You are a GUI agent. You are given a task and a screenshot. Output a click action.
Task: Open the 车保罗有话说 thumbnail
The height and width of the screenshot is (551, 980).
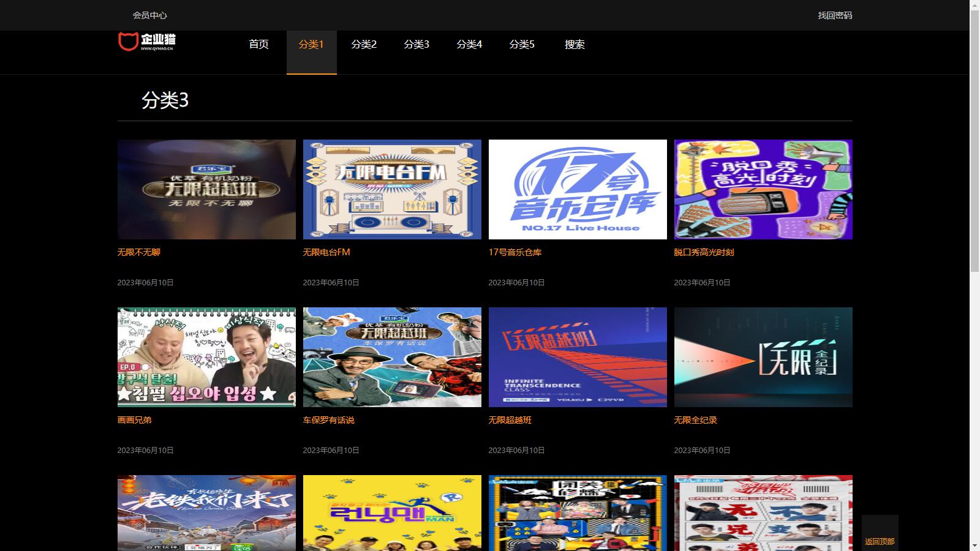pyautogui.click(x=392, y=357)
